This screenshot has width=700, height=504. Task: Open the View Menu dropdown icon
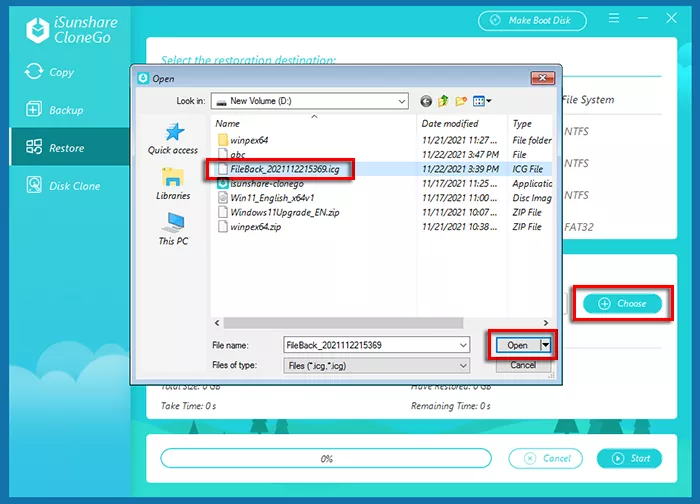482,101
